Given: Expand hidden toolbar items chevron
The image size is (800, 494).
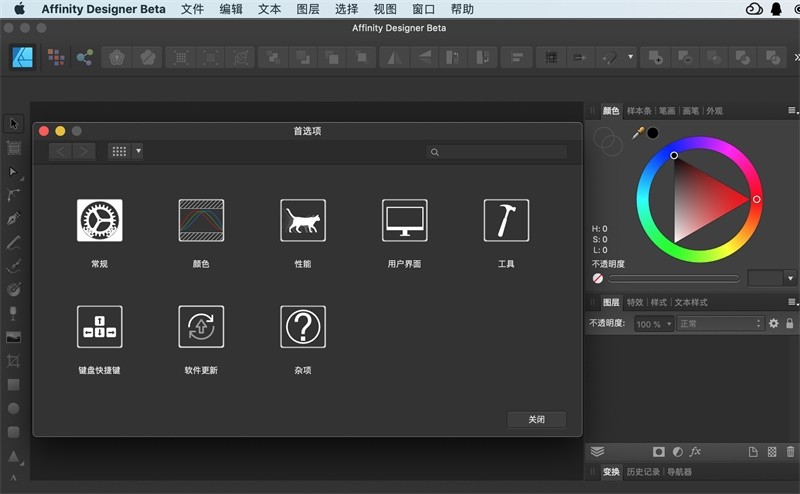Looking at the screenshot, I should point(796,57).
